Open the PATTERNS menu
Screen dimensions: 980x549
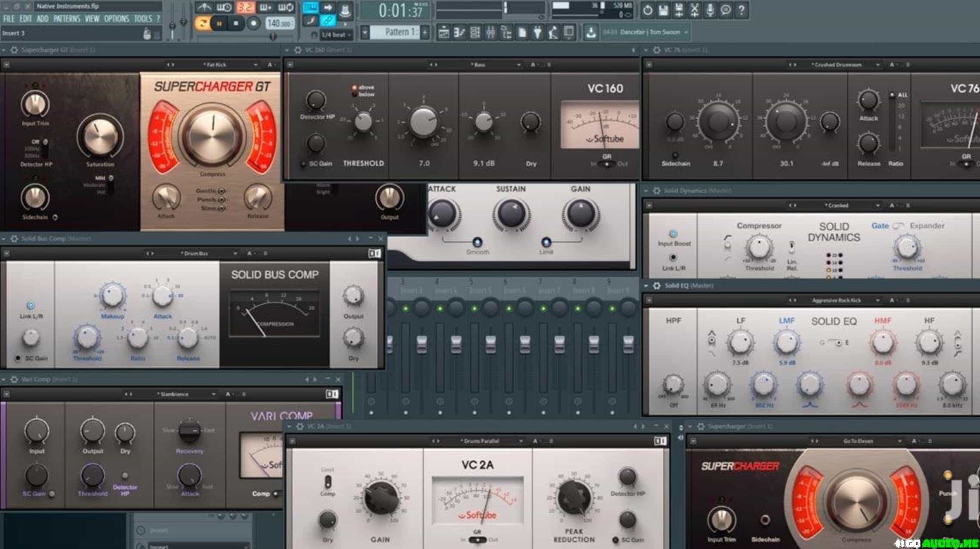coord(67,19)
